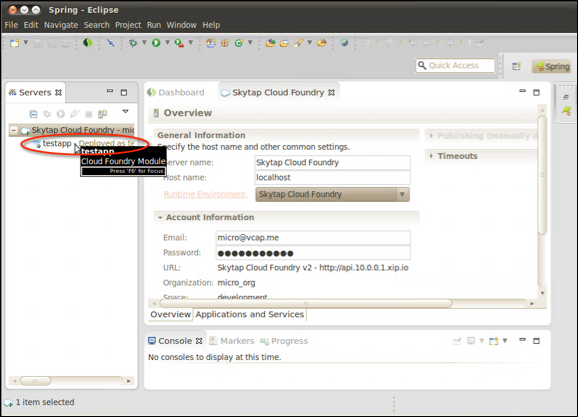Click the Email field micro@vcap.me
The image size is (578, 417).
313,238
